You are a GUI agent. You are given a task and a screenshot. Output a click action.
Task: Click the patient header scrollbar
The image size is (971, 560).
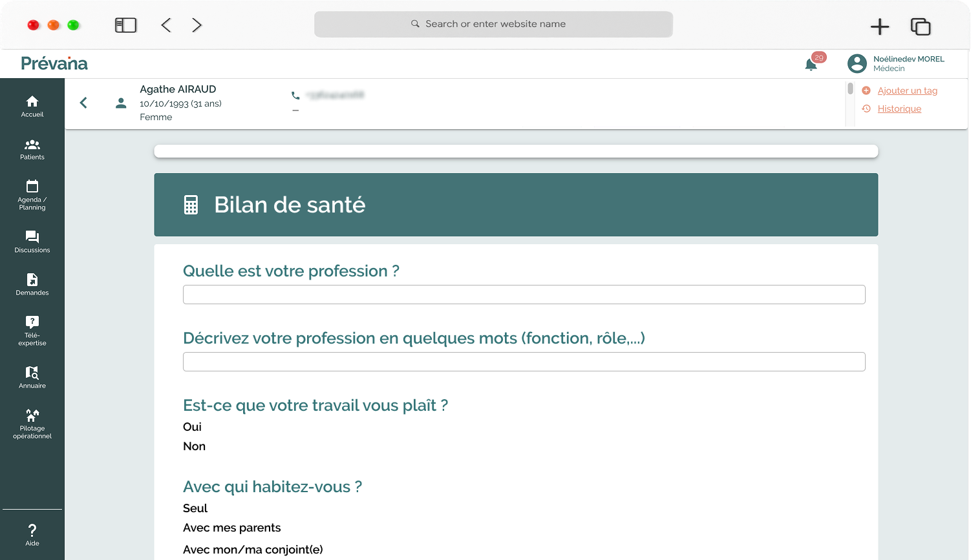(x=850, y=88)
